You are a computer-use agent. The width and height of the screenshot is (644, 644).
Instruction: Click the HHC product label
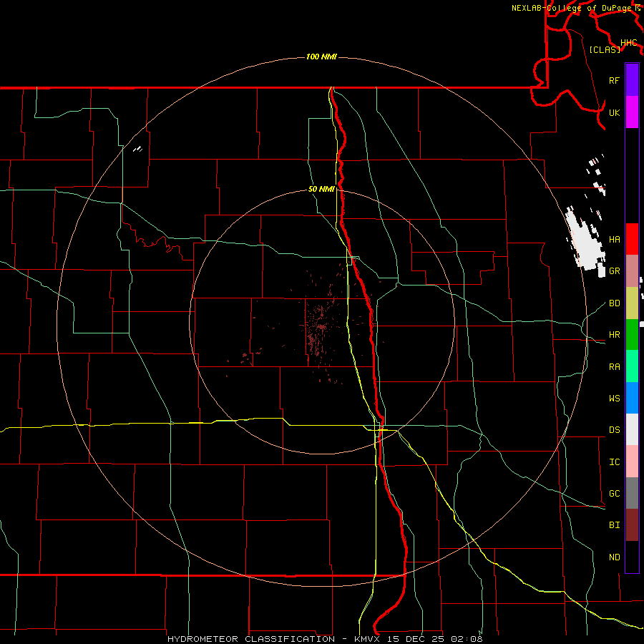[628, 43]
